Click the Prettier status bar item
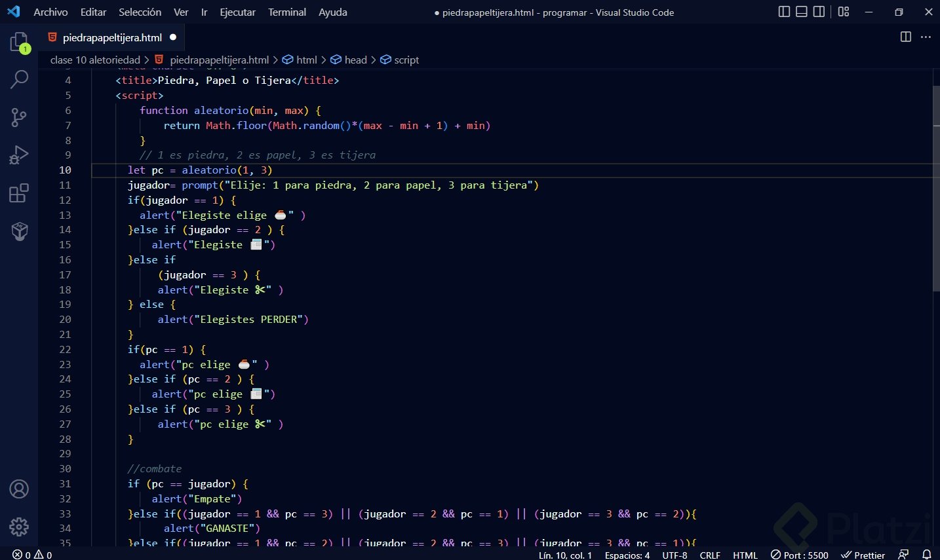This screenshot has height=560, width=940. pos(863,555)
